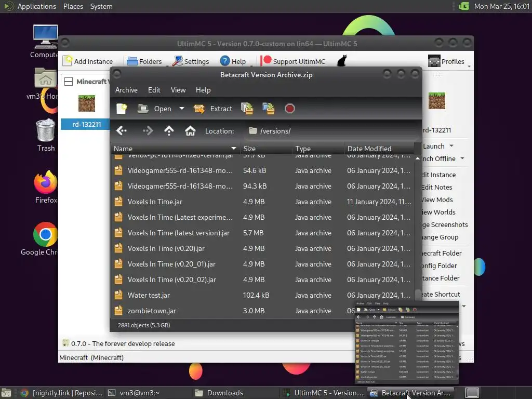Open an archive with the Open button
The image size is (532, 399).
pyautogui.click(x=155, y=109)
